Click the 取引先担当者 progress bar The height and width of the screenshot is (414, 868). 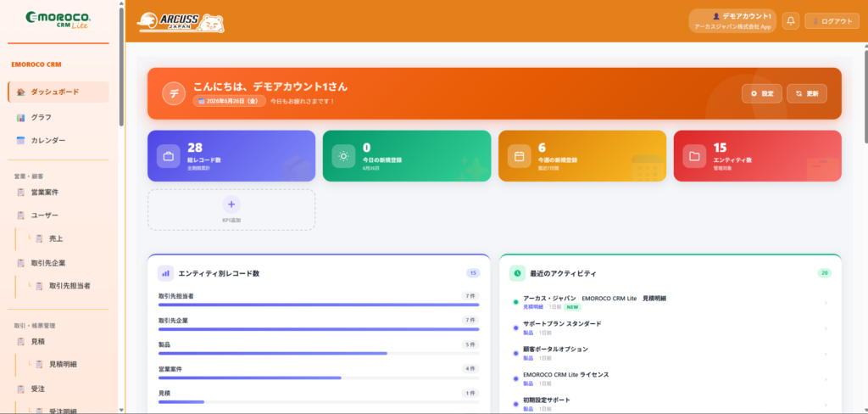tap(319, 305)
